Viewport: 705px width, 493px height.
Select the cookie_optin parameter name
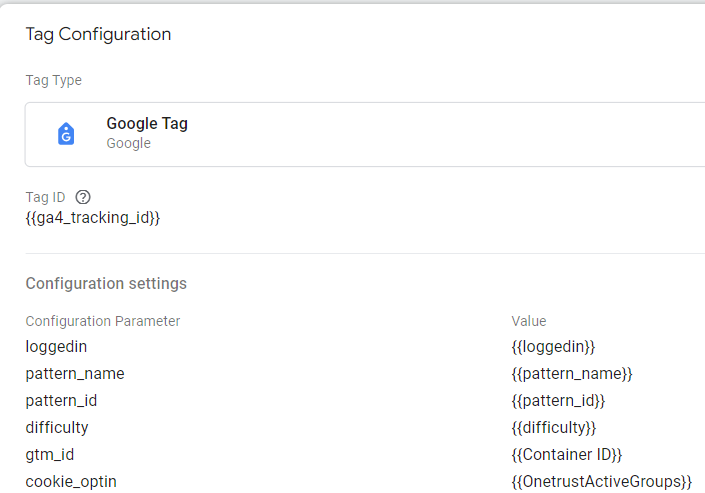point(71,481)
